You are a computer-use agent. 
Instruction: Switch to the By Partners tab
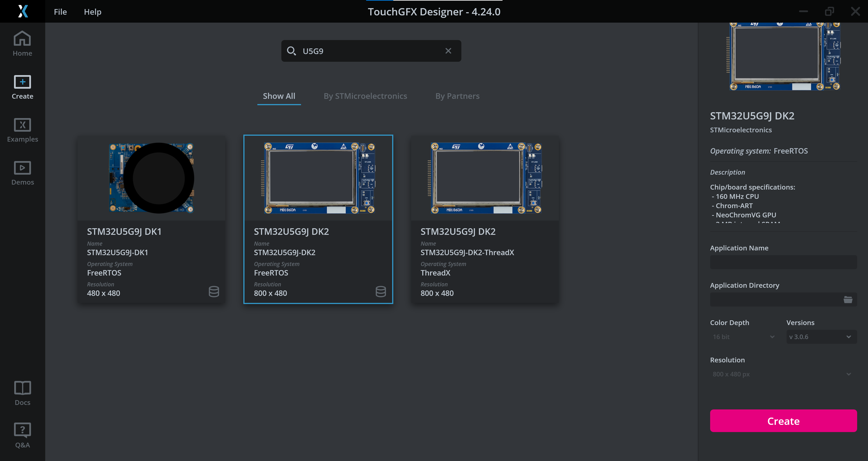click(x=457, y=96)
